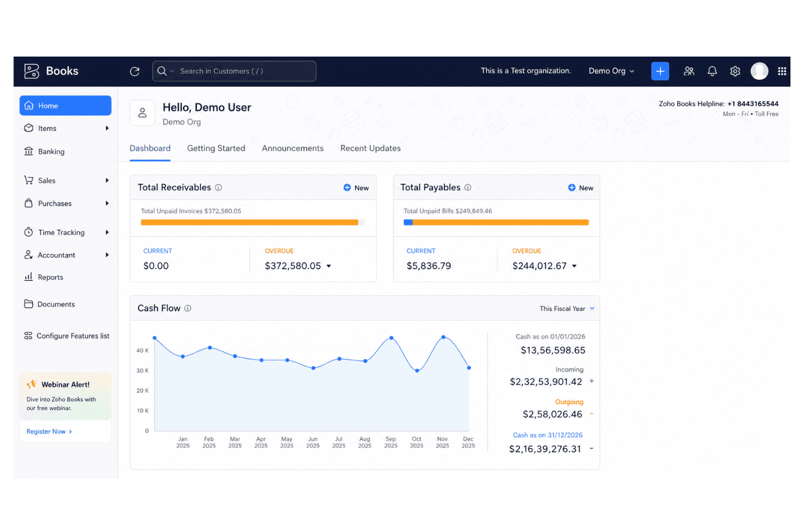This screenshot has width=798, height=532.
Task: Click the refresh icon in top bar
Action: pyautogui.click(x=135, y=71)
